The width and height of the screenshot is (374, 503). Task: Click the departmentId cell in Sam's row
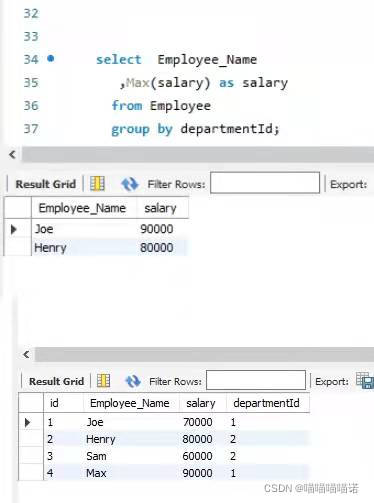[x=268, y=456]
